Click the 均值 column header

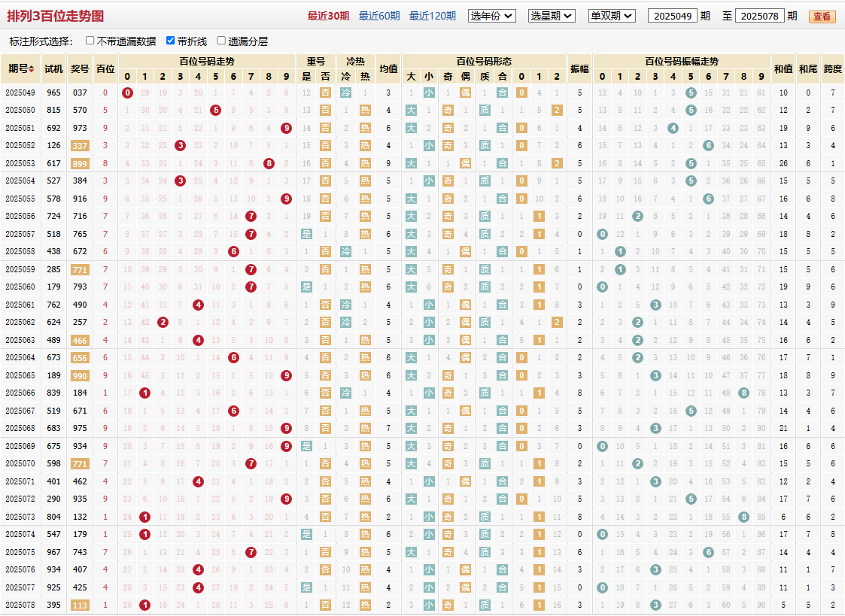click(x=388, y=68)
